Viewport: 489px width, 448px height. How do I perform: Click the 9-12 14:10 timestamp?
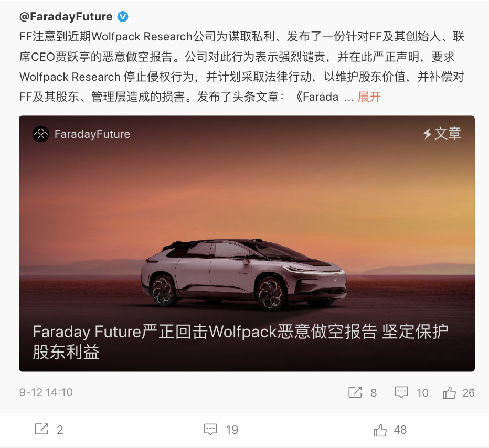pyautogui.click(x=46, y=392)
